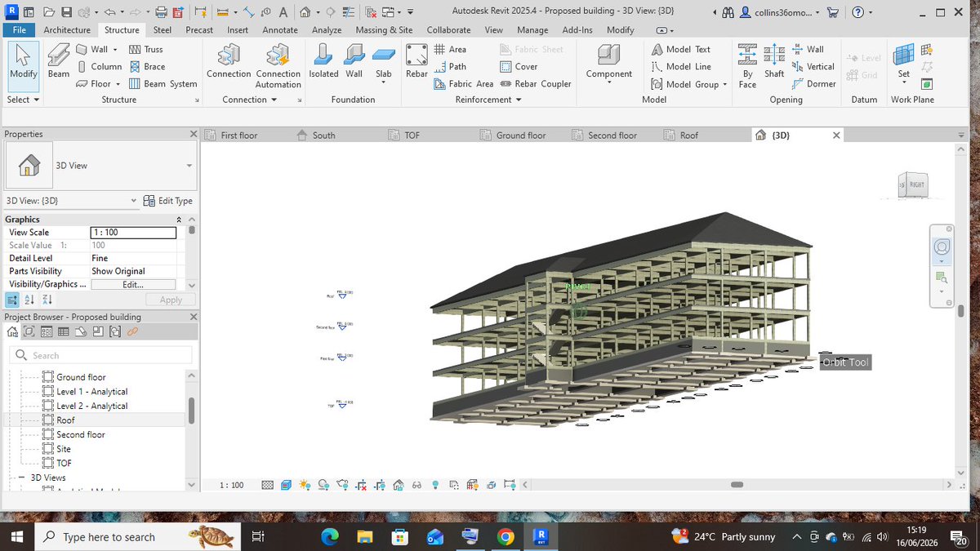The width and height of the screenshot is (980, 551).
Task: Select the Cover reinforcement tool
Action: click(519, 67)
